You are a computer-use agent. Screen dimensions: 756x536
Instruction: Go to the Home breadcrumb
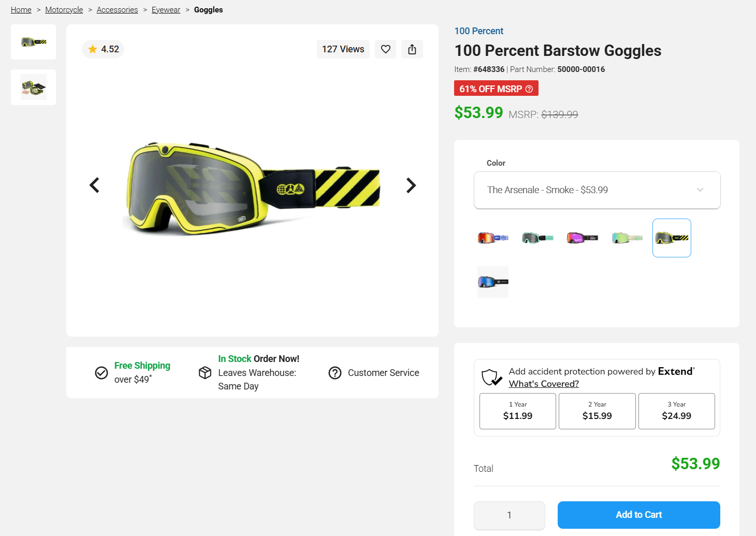[x=21, y=10]
